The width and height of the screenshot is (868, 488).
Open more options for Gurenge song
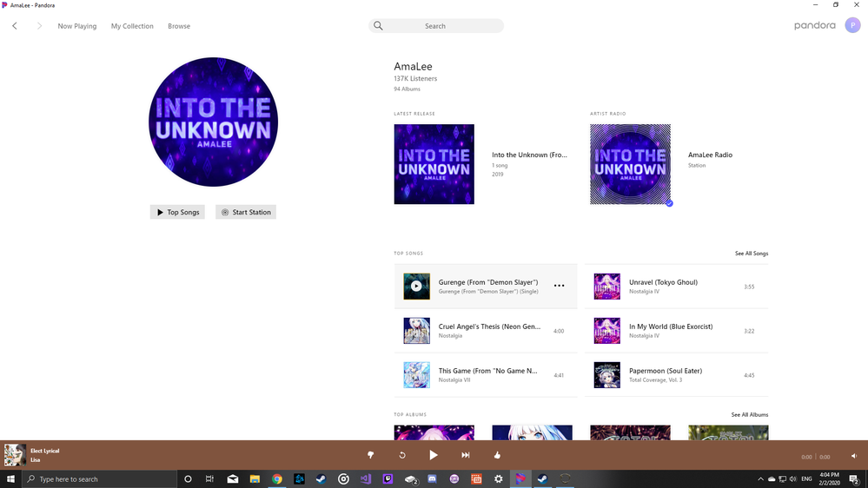coord(559,286)
